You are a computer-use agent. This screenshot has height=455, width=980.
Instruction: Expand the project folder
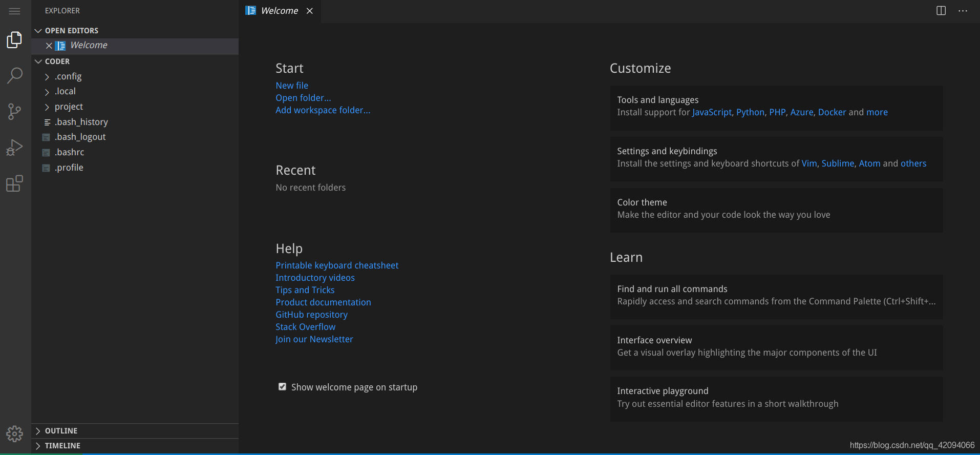(47, 107)
